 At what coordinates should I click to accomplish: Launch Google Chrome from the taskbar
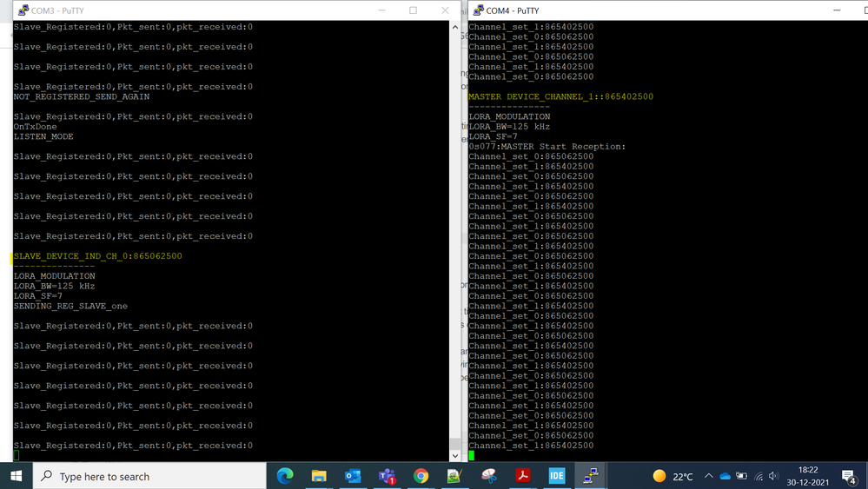pyautogui.click(x=421, y=476)
